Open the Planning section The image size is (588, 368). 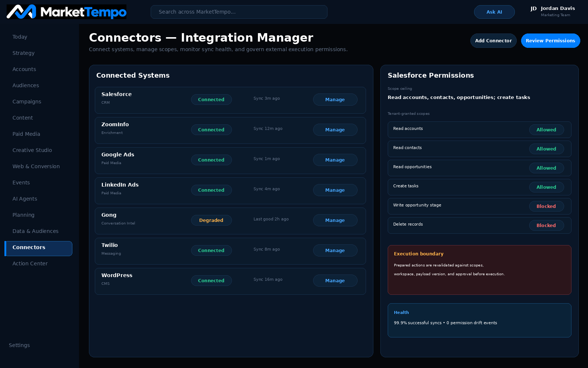tap(24, 215)
